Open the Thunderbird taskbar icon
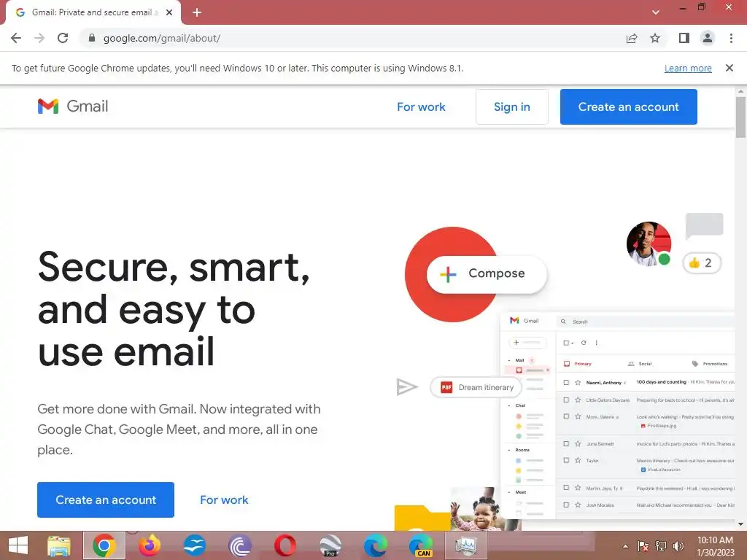This screenshot has height=560, width=747. click(x=194, y=545)
